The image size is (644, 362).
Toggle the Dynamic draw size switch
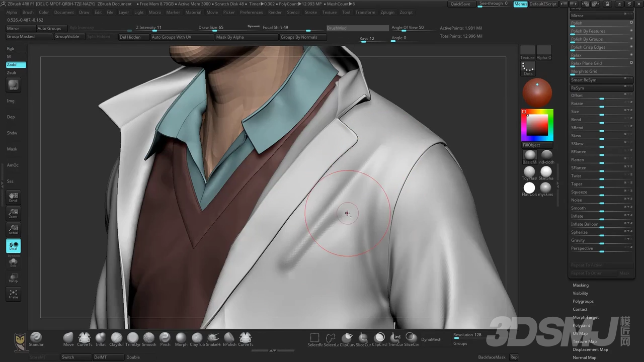pos(254,26)
